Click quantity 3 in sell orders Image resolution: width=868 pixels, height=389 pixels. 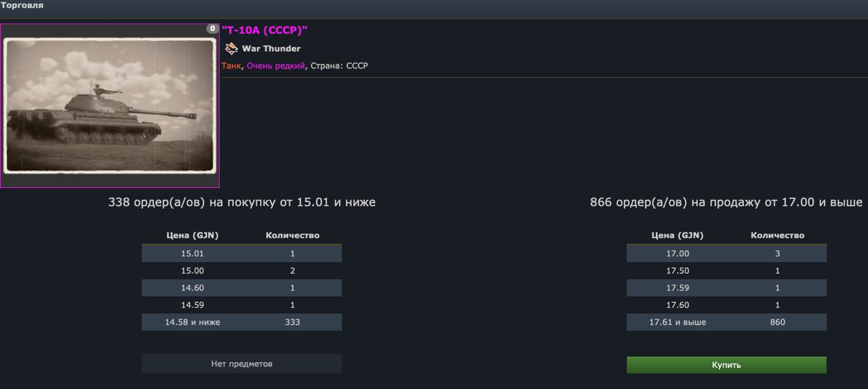[x=778, y=253]
